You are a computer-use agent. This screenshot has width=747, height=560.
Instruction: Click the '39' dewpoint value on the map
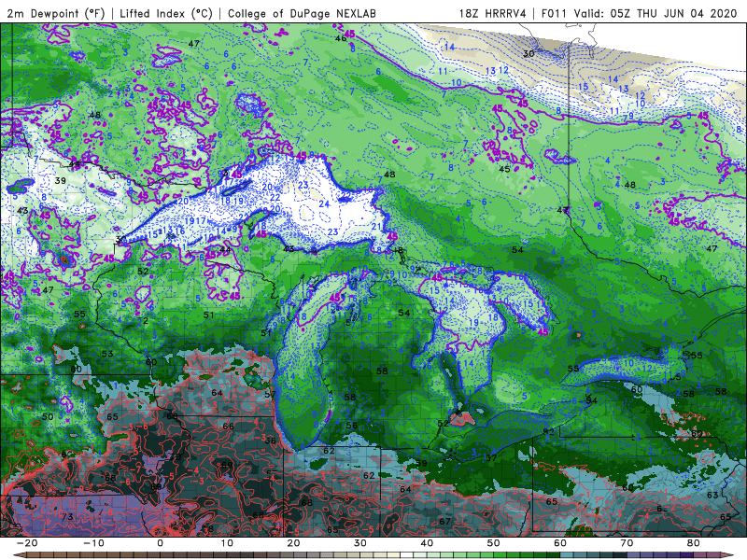coord(60,181)
